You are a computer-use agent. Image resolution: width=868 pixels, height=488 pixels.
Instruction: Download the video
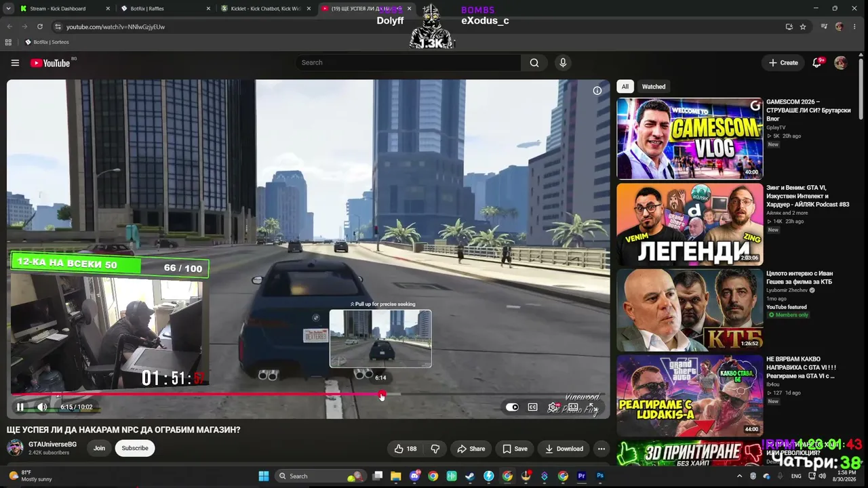tap(564, 449)
